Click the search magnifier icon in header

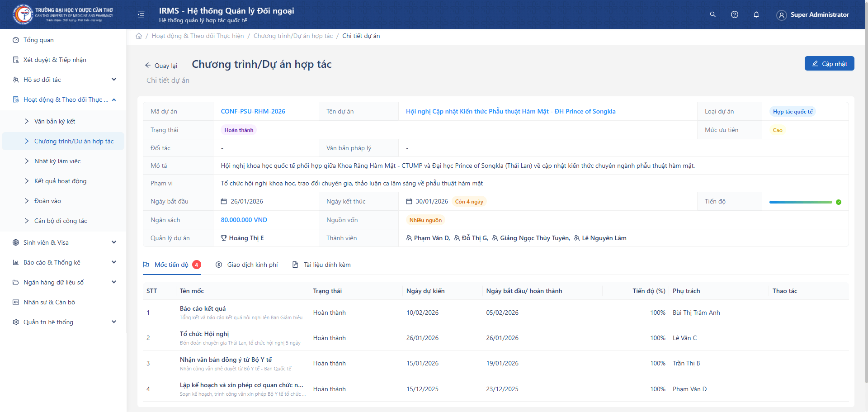pos(712,14)
